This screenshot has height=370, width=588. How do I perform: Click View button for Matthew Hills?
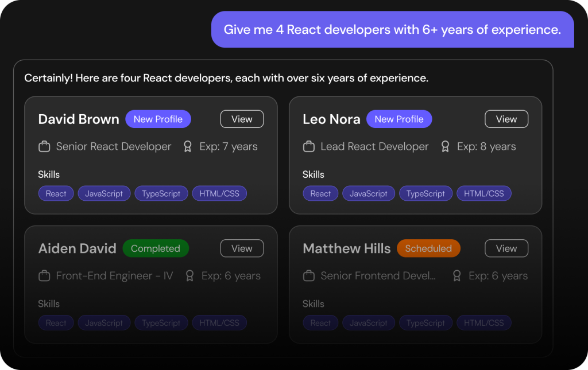506,248
